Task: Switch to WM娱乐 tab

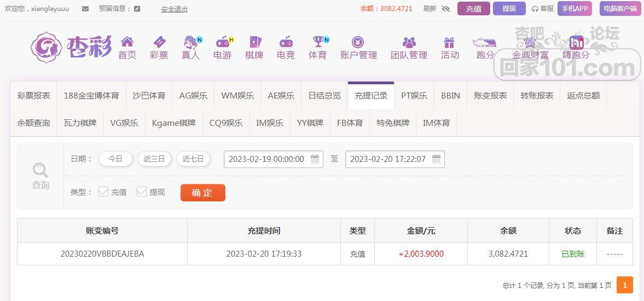Action: coord(238,96)
